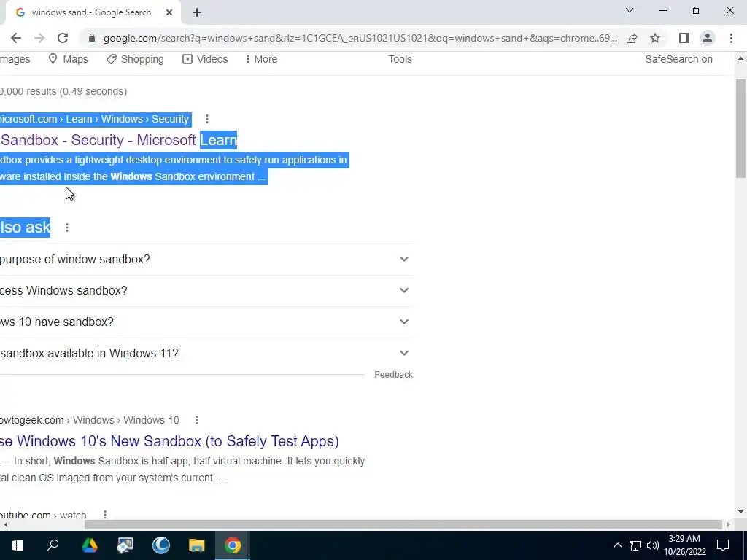Open the Chrome three-dot menu

pyautogui.click(x=731, y=38)
